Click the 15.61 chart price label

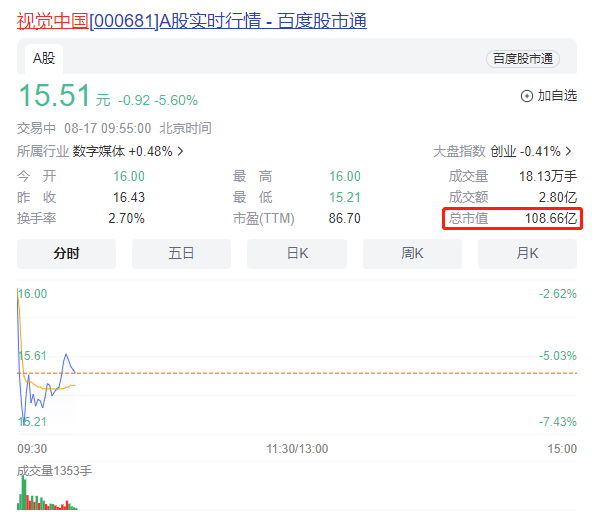point(33,356)
